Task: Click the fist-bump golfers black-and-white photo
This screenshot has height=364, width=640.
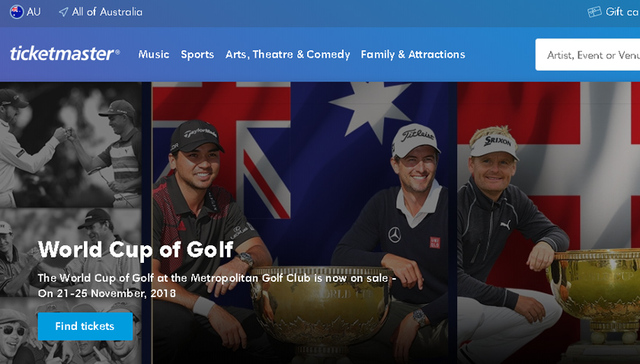Action: [x=71, y=145]
